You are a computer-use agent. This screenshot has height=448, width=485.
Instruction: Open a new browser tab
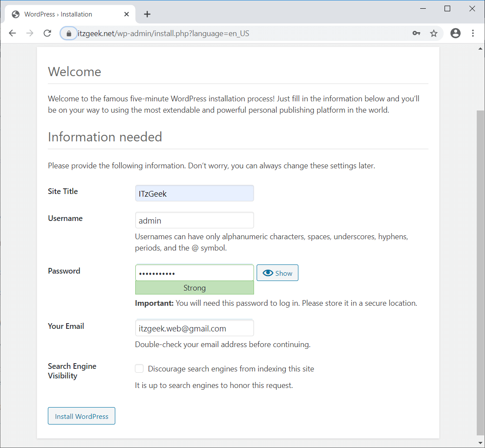(147, 14)
